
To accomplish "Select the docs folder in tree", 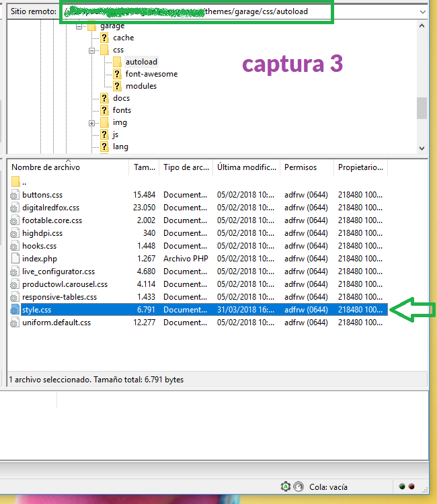I will click(x=121, y=98).
